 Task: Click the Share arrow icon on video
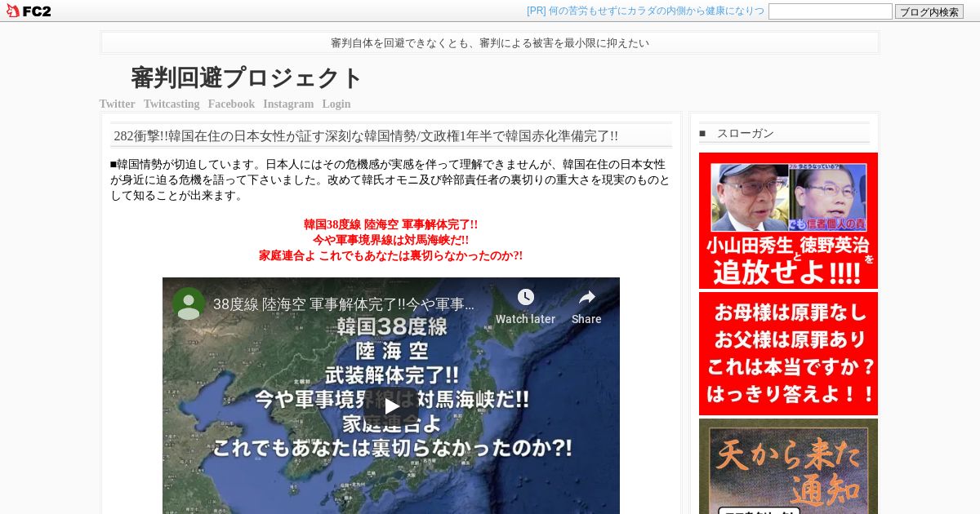pos(586,297)
